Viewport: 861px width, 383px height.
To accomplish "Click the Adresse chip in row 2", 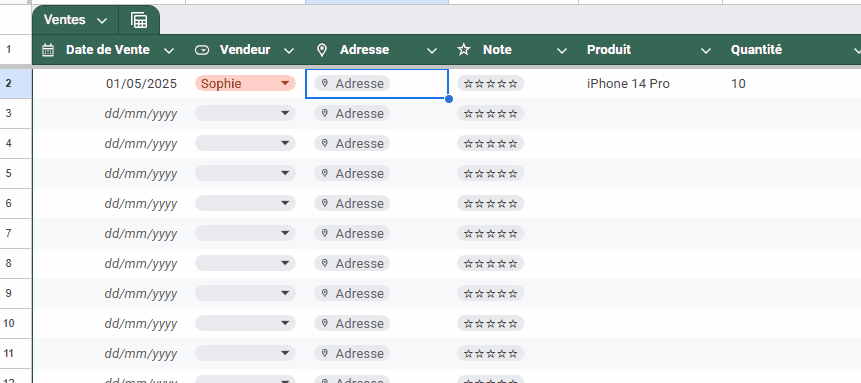I will pyautogui.click(x=352, y=84).
